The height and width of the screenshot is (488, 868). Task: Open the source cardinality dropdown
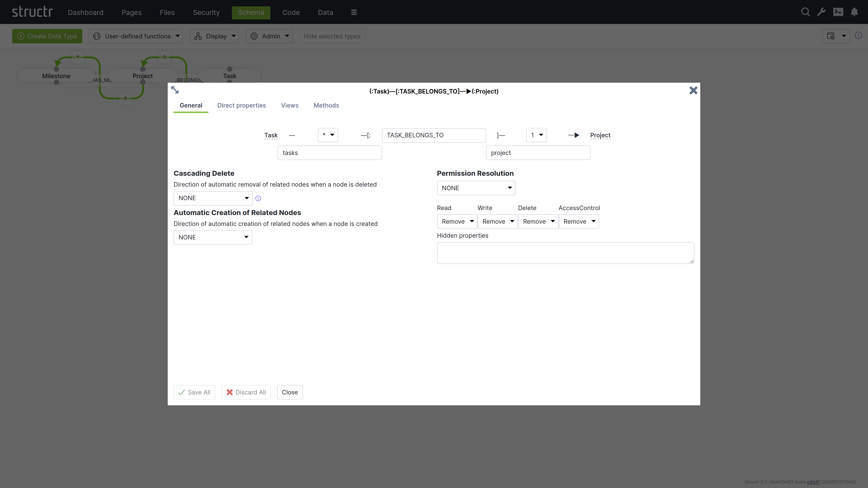pos(328,135)
